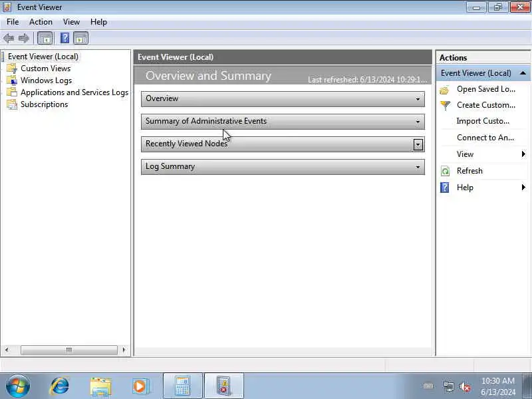Image resolution: width=532 pixels, height=399 pixels.
Task: Open the View menu in the menu bar
Action: click(71, 22)
